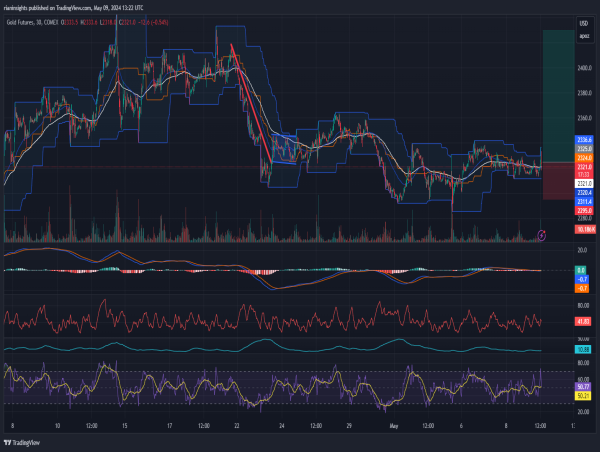Viewport: 600px width, 452px height.
Task: Click the blue -0.7 MACD value label
Action: point(582,279)
